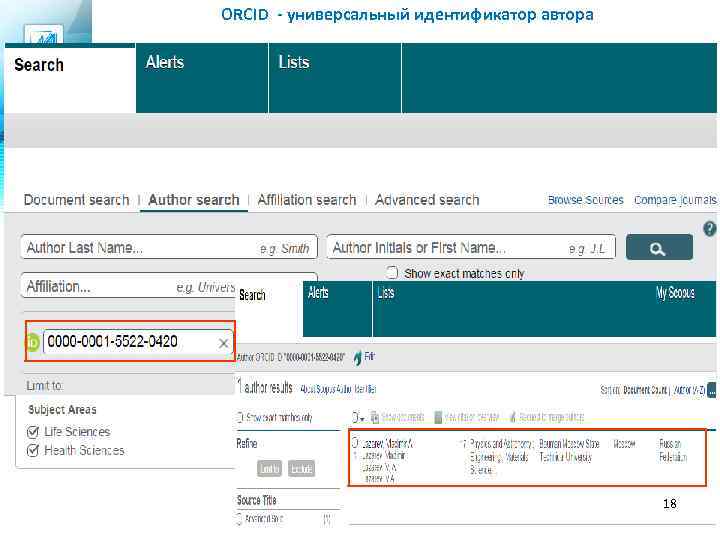
Task: Click the Source Title refine heading
Action: (x=257, y=500)
